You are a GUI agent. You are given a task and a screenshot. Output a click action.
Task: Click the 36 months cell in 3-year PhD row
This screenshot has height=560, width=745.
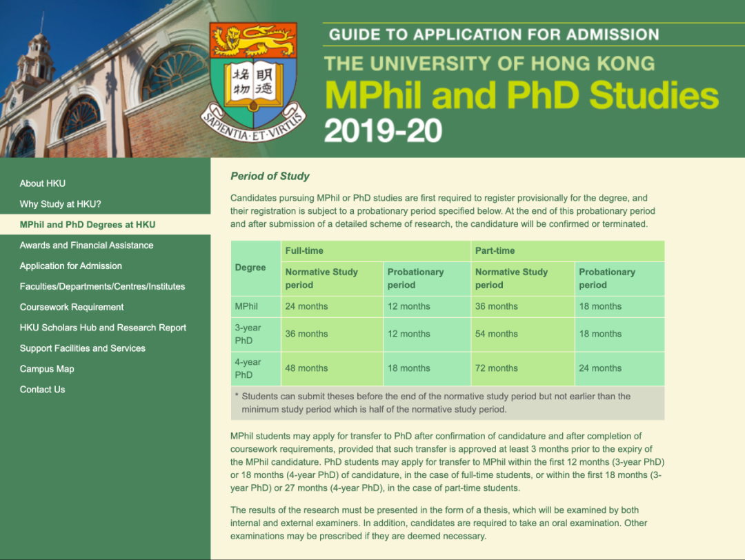[332, 334]
